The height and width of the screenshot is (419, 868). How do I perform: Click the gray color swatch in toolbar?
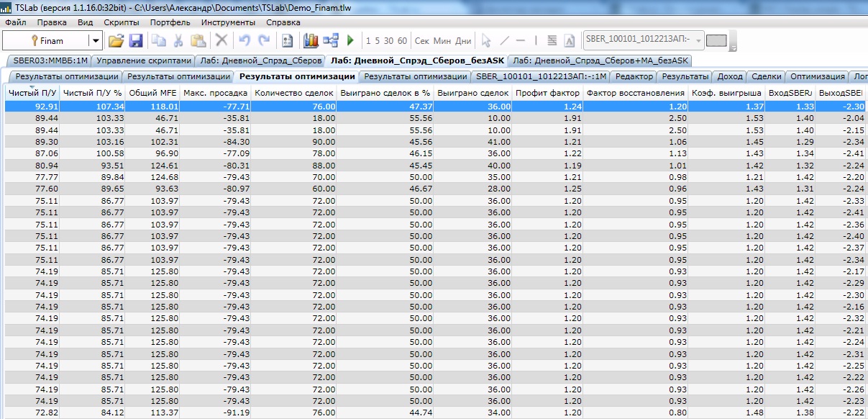[716, 40]
